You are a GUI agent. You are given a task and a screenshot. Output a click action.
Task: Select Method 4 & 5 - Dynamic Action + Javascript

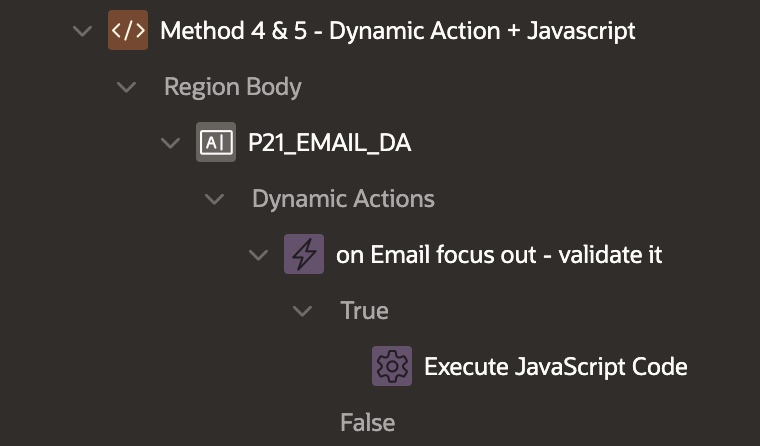click(x=397, y=31)
